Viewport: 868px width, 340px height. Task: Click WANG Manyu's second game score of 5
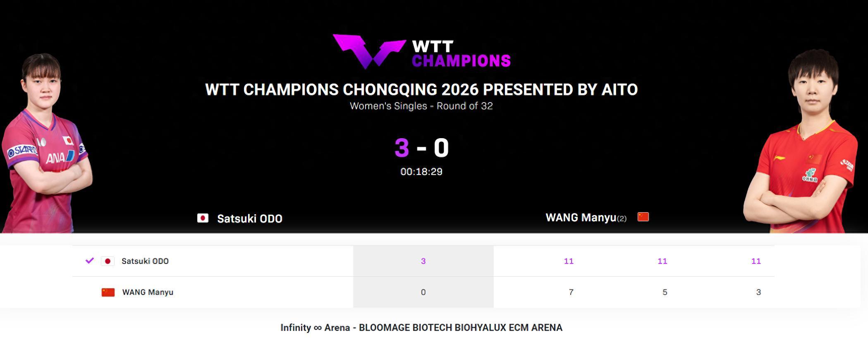[x=665, y=292]
